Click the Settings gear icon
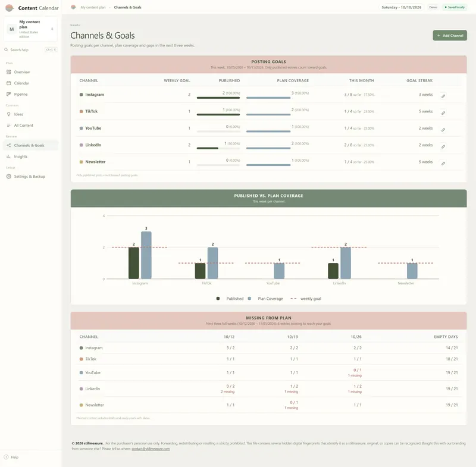 pyautogui.click(x=8, y=177)
